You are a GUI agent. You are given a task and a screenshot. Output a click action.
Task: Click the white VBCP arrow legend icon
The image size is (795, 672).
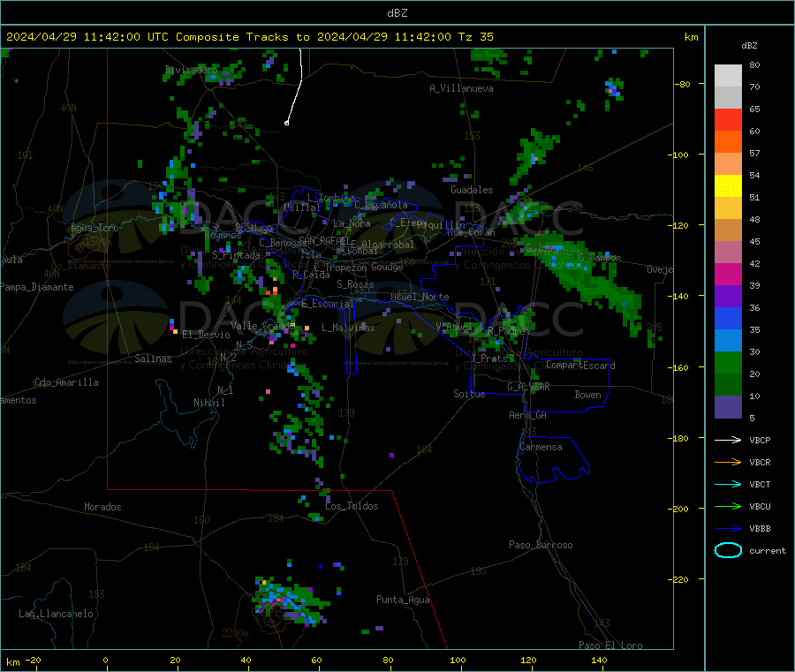(x=728, y=440)
